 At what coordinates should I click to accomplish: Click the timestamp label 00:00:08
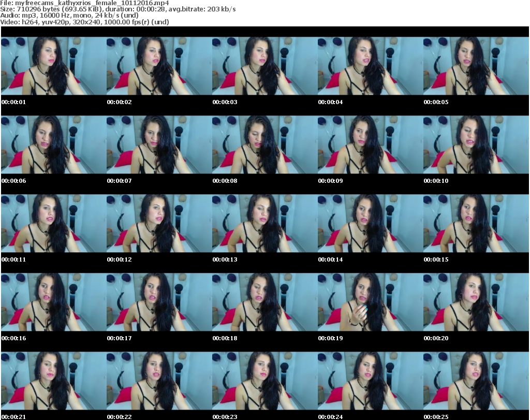tap(225, 181)
